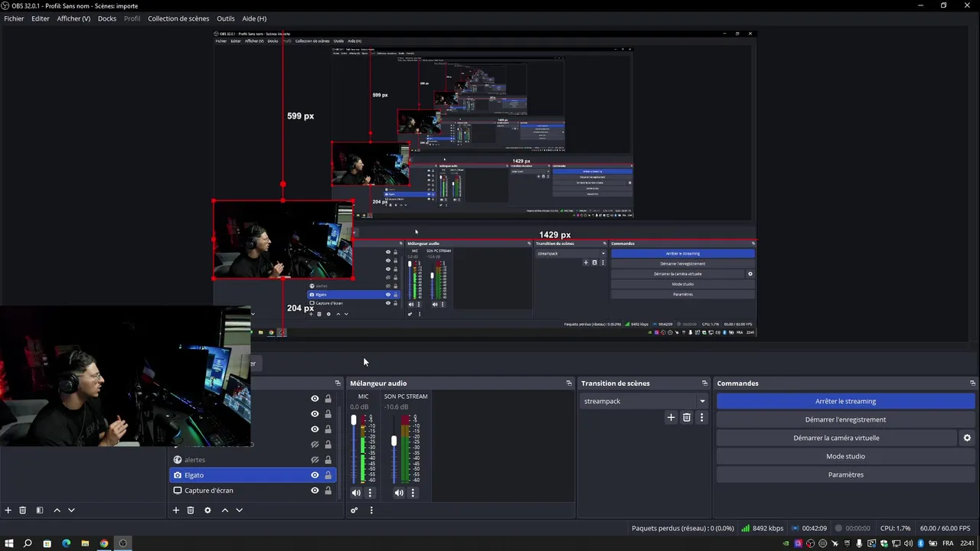Open the Collection de scènes menu
This screenshot has height=551, width=980.
(x=178, y=18)
